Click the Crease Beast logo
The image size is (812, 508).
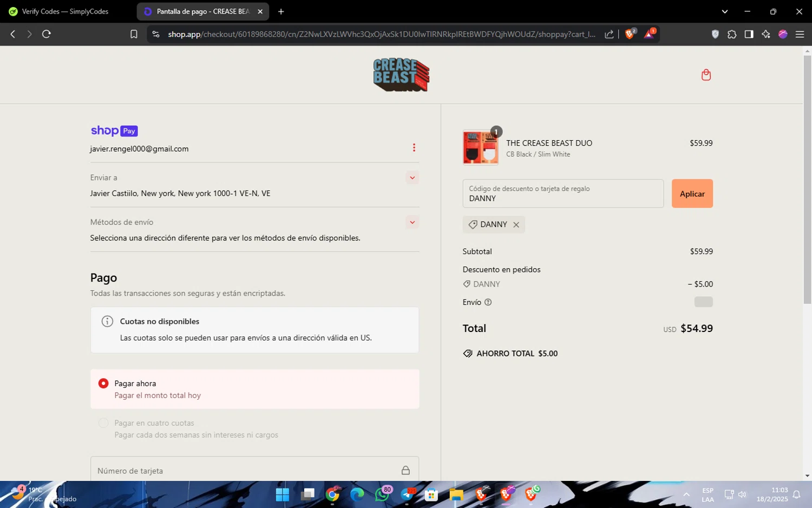click(x=401, y=75)
